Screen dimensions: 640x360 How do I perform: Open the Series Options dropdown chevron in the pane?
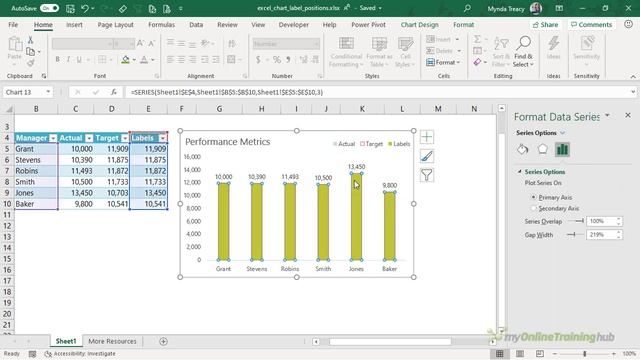(x=562, y=133)
